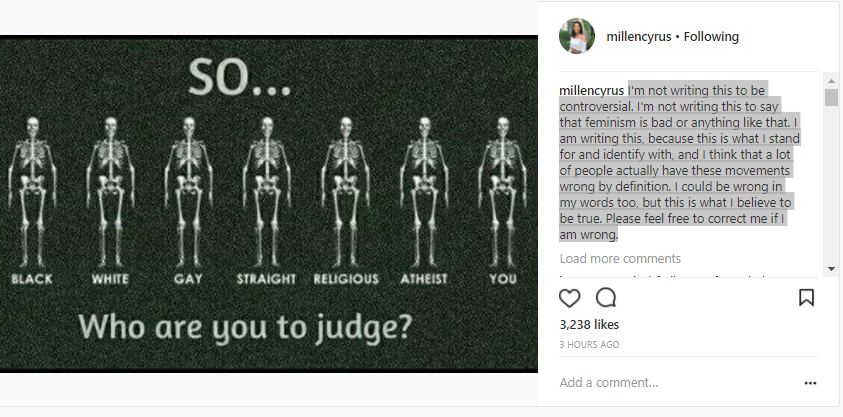Save the post with the bookmark icon
This screenshot has width=843, height=417.
coord(806,297)
